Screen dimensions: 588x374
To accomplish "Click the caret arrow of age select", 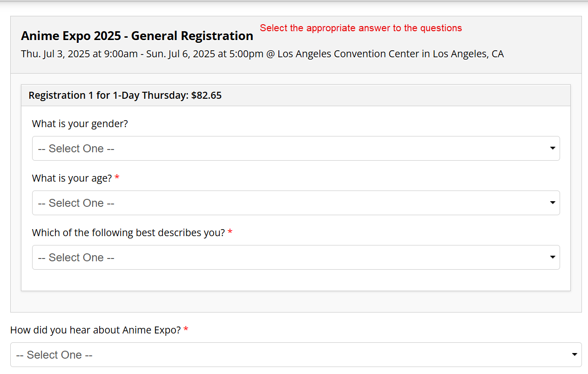I will (553, 203).
